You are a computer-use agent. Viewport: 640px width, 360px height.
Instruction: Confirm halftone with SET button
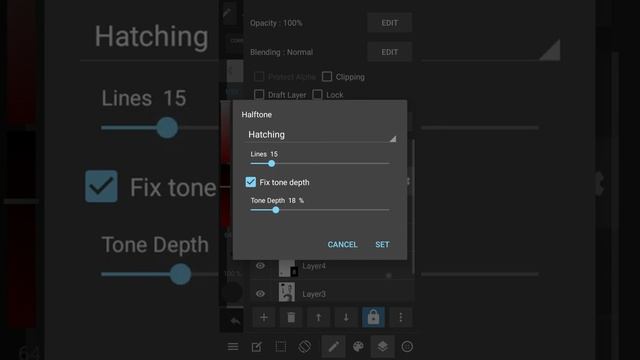click(x=382, y=244)
